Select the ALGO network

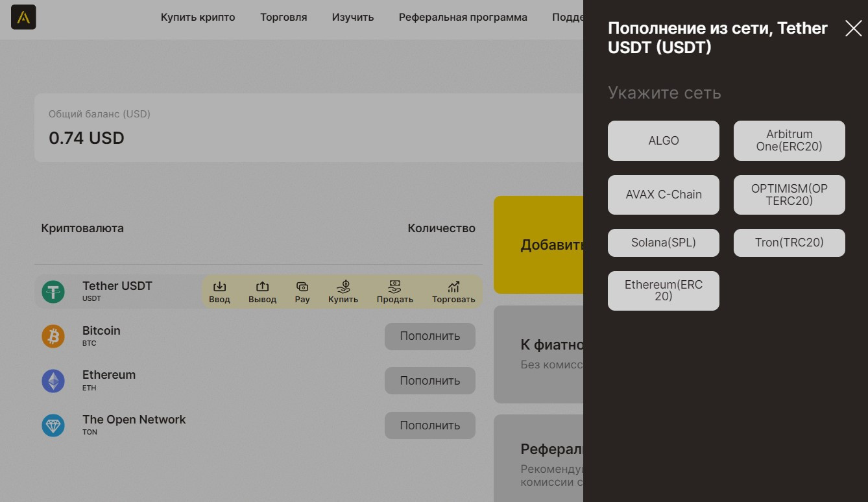[x=663, y=141]
